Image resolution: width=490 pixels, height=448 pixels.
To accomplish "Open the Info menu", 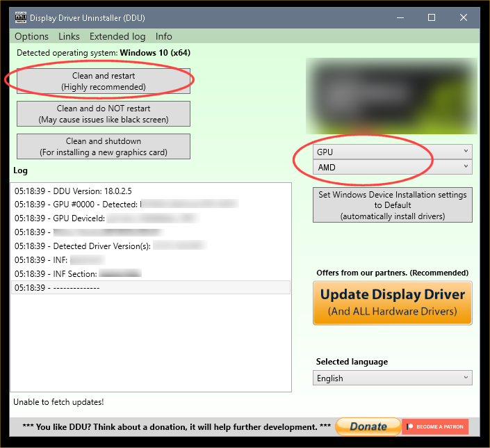I will point(164,37).
